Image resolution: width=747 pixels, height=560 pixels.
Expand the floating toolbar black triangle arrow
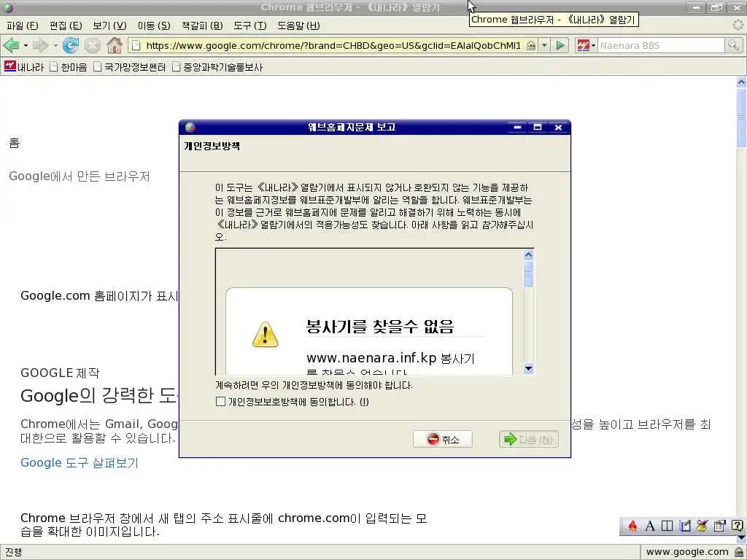pos(741,538)
